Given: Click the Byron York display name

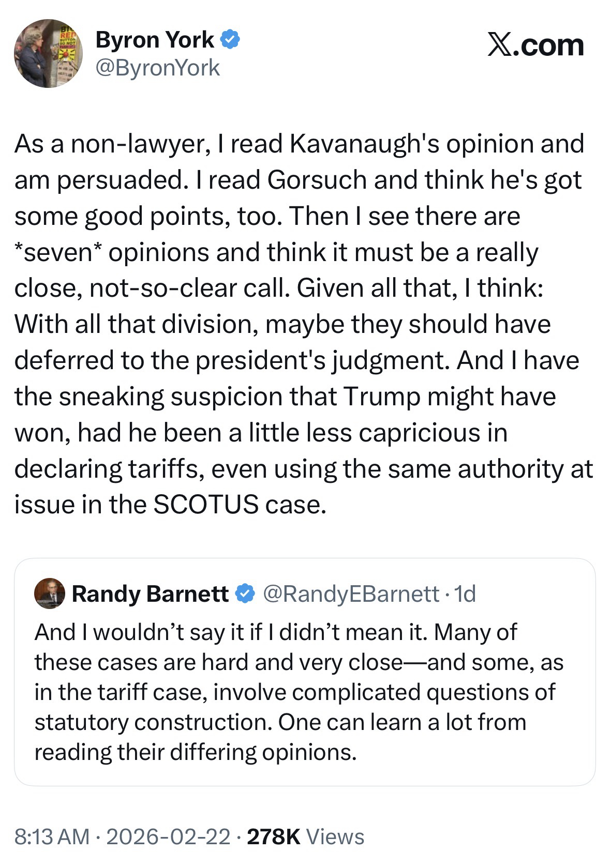Looking at the screenshot, I should (x=154, y=40).
